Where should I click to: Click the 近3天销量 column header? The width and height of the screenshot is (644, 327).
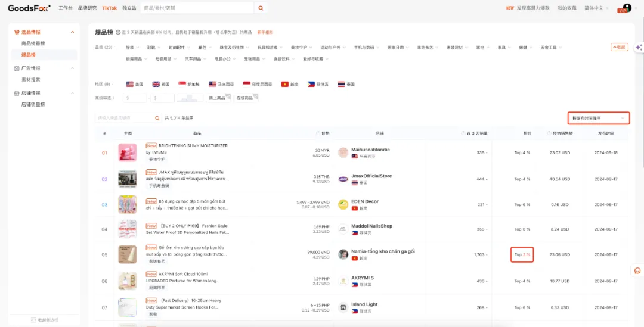[x=476, y=133]
